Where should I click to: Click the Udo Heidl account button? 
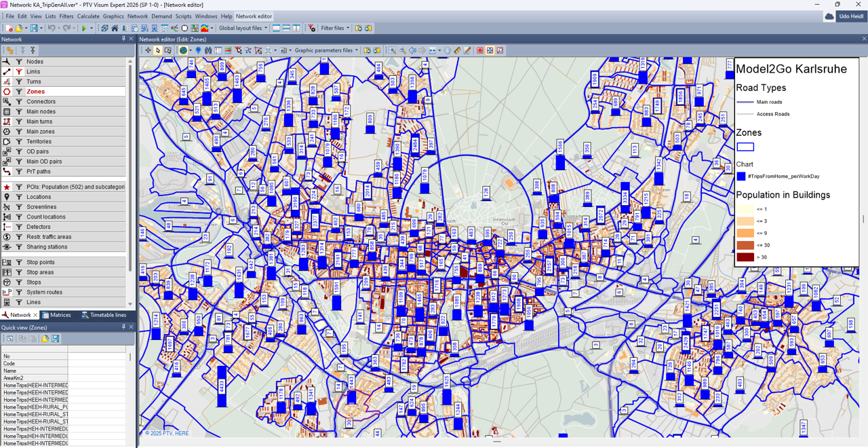pos(850,16)
